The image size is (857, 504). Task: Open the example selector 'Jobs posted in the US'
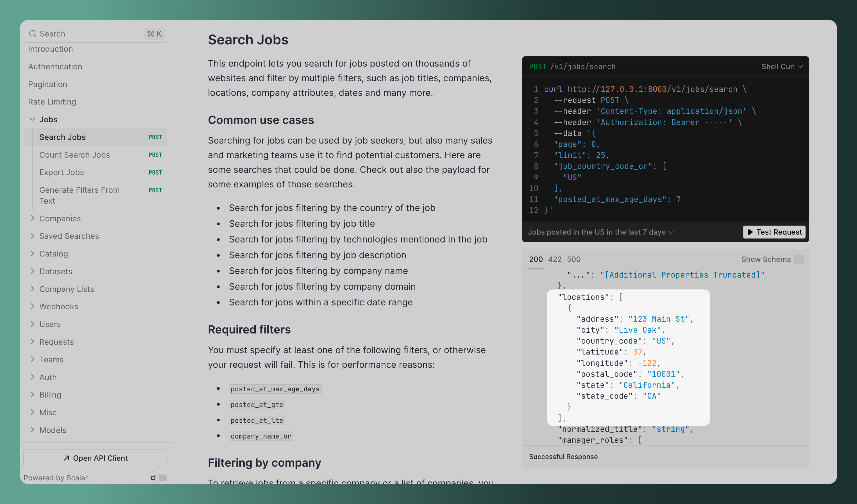tap(600, 232)
